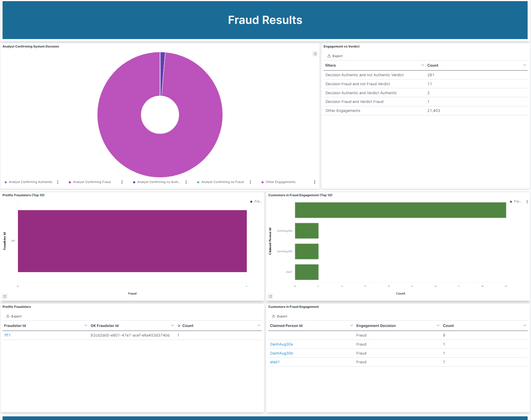
Task: Open elad1 customer link
Action: click(x=275, y=362)
